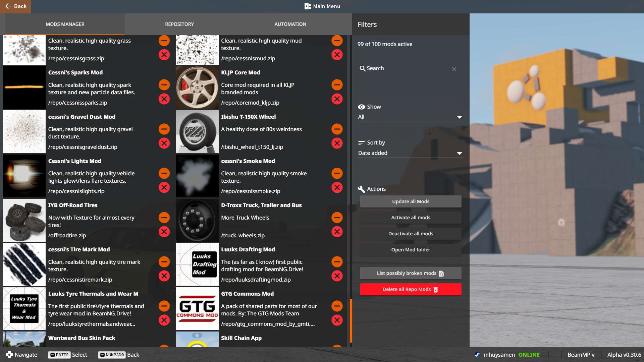Image resolution: width=644 pixels, height=362 pixels.
Task: Go Back using top-left button
Action: tap(15, 6)
